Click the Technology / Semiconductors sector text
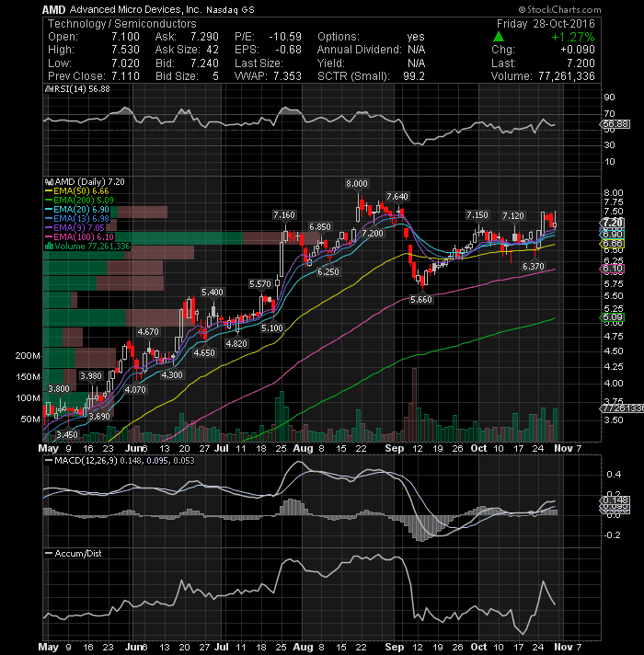The height and width of the screenshot is (655, 644). [122, 24]
